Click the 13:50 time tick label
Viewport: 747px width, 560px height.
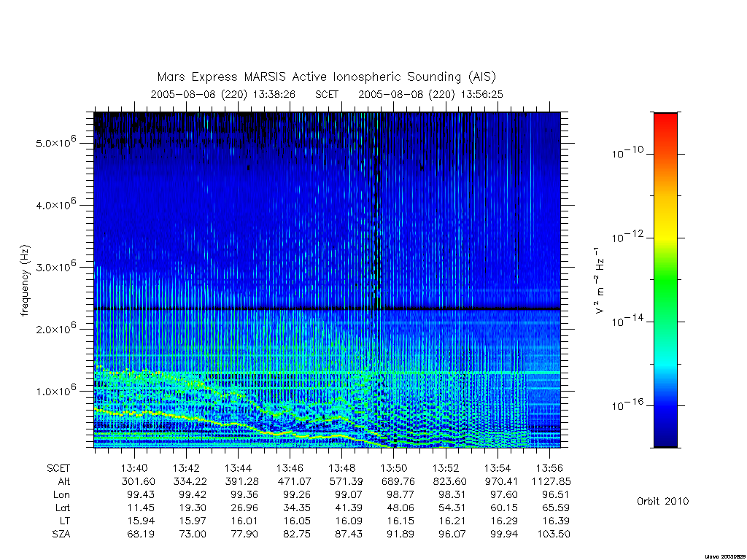(x=394, y=468)
